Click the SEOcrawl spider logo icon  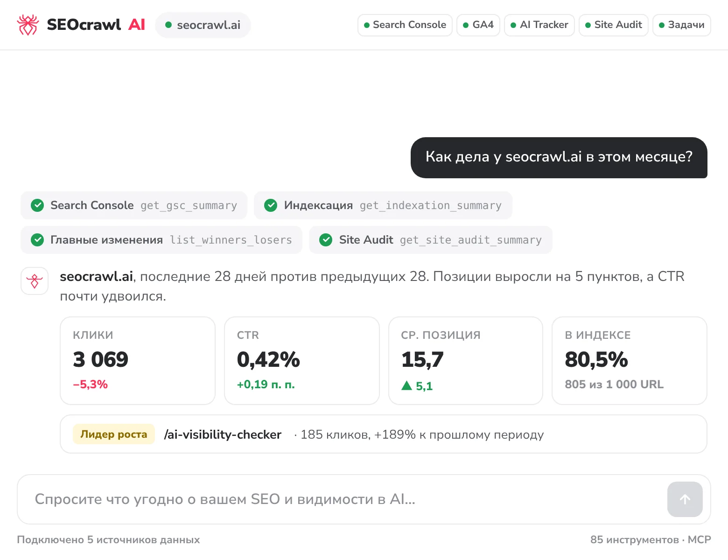pyautogui.click(x=28, y=25)
